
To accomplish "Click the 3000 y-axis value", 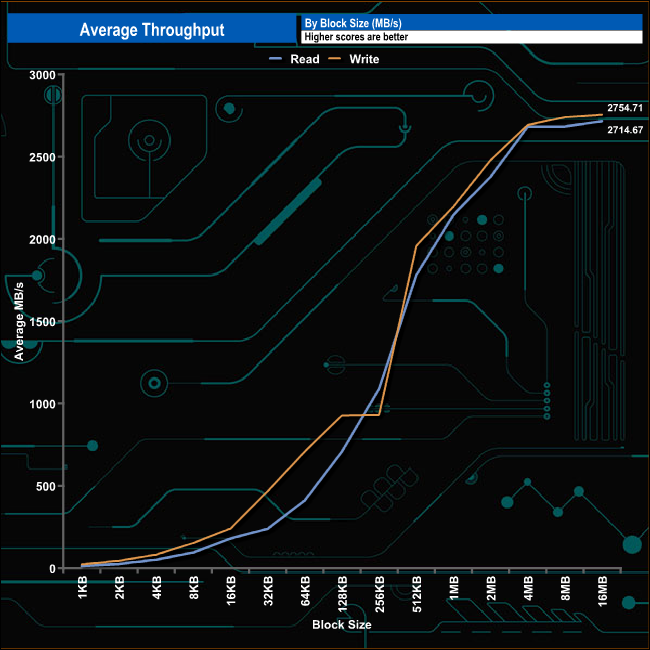I will pos(42,75).
